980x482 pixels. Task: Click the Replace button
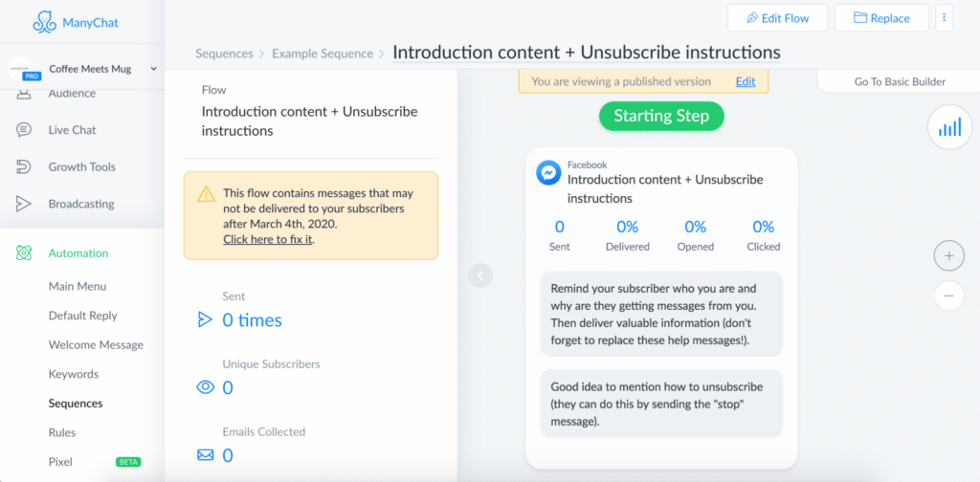pos(881,18)
